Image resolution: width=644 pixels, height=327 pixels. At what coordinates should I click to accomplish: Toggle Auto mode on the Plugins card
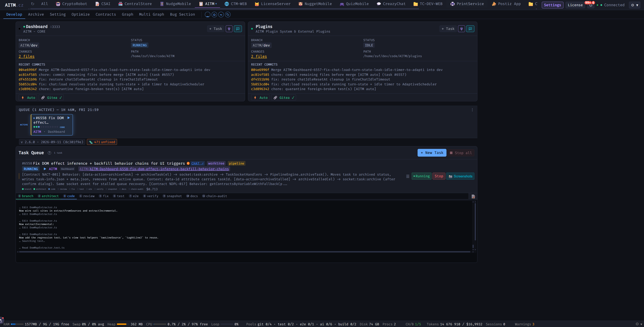tap(260, 98)
